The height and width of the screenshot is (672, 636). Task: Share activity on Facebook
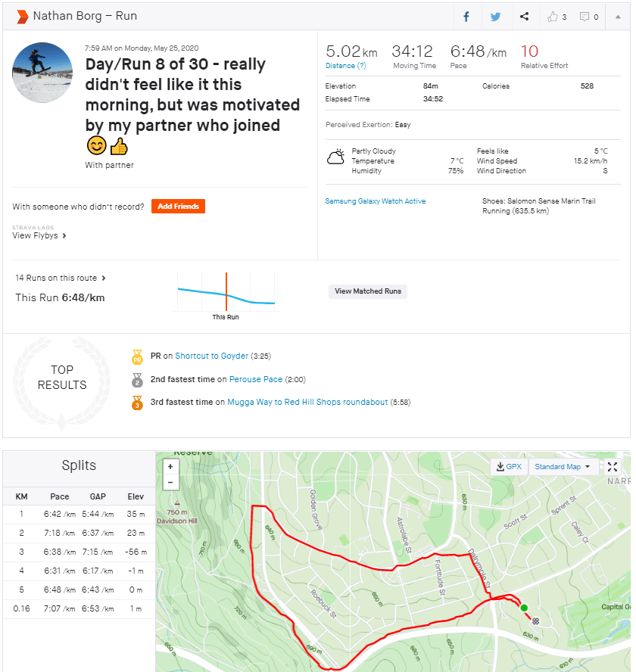[x=466, y=17]
